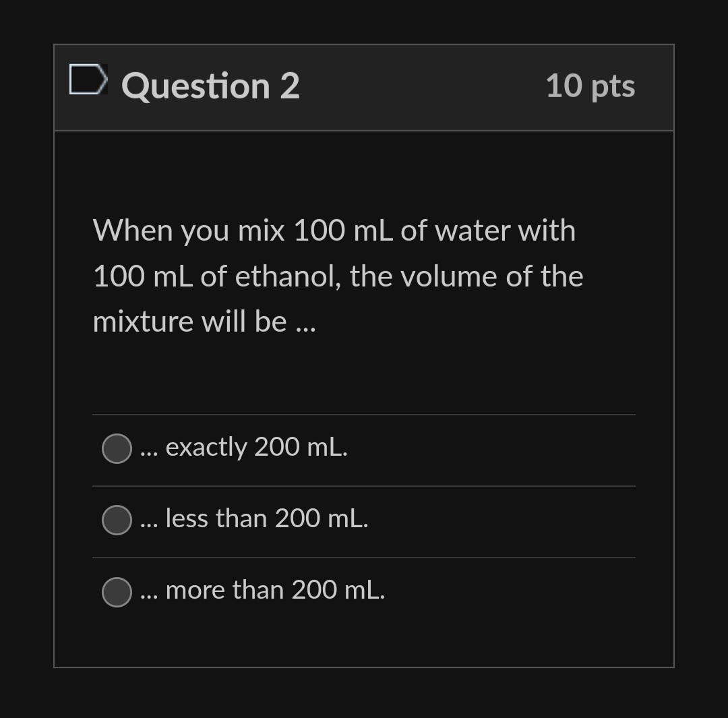Click the divider above the answer choices
This screenshot has height=718, width=728.
tap(364, 414)
